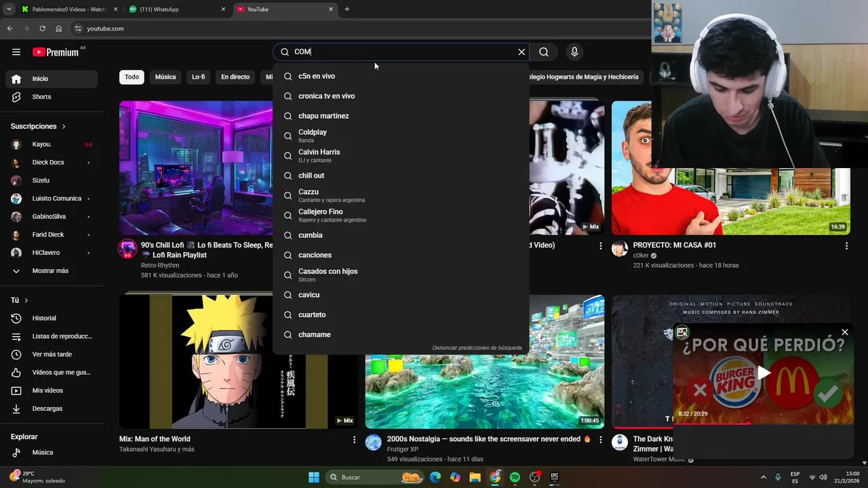Select the Música filter chip
Image resolution: width=868 pixels, height=488 pixels.
(165, 77)
